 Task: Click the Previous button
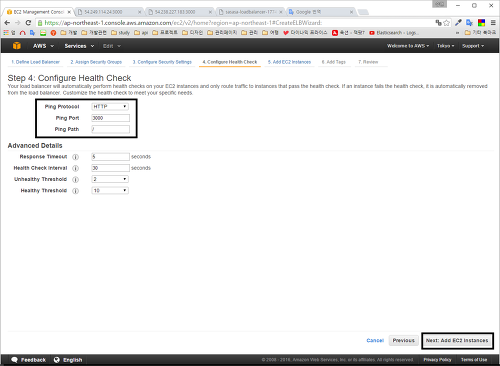point(404,340)
